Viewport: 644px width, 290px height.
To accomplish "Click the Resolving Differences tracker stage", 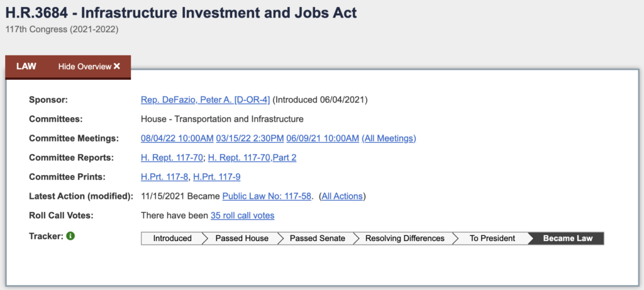I will (x=405, y=238).
